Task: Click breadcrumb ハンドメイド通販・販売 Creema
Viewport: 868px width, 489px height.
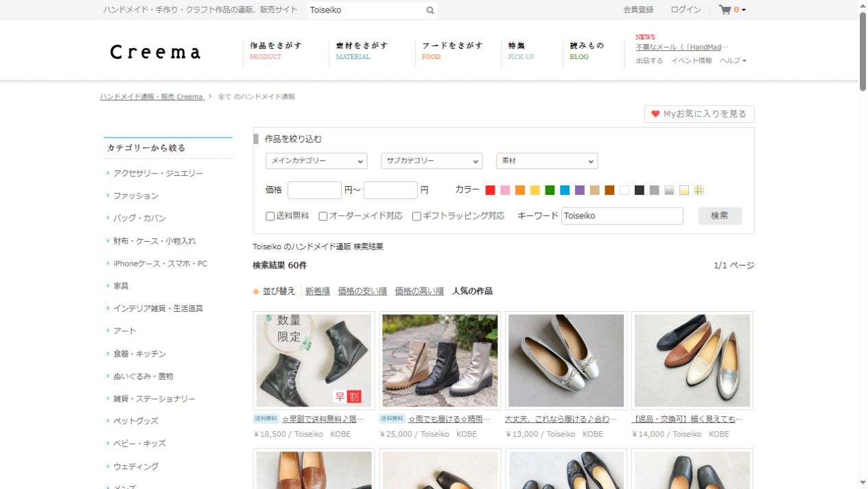Action: coord(152,97)
